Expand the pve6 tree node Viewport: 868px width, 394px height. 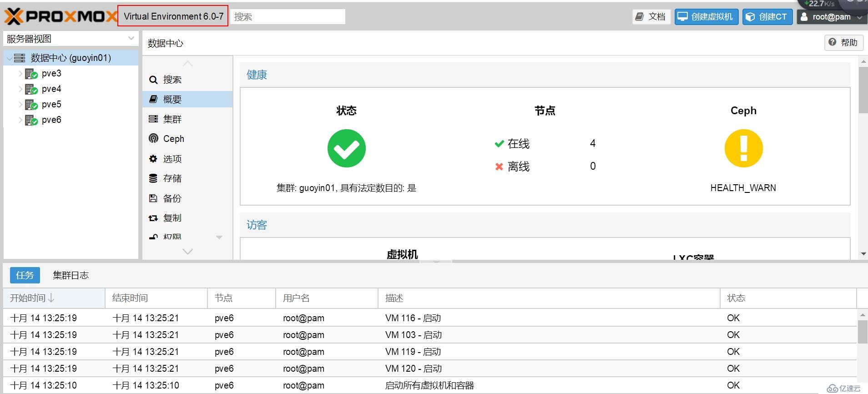(x=20, y=120)
